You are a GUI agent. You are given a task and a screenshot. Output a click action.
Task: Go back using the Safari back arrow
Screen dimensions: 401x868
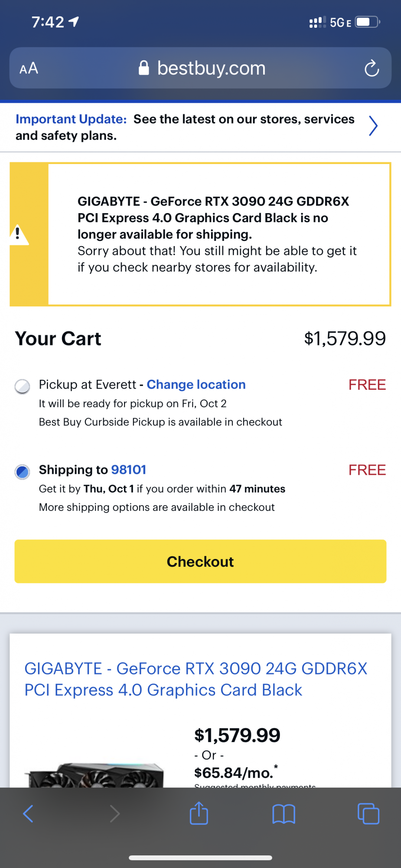(28, 814)
